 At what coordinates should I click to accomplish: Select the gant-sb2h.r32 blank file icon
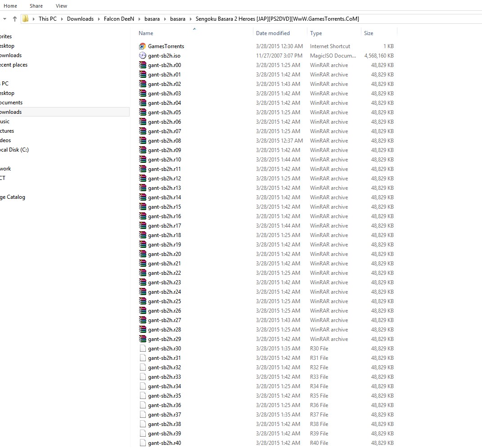coord(142,367)
